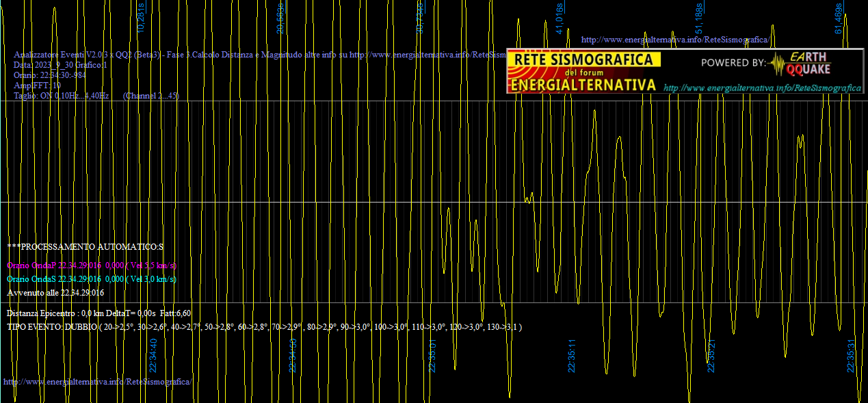Click the "Avvenuto alle 22.34.29:016" line
Viewport: 868px width, 403px height.
point(55,292)
